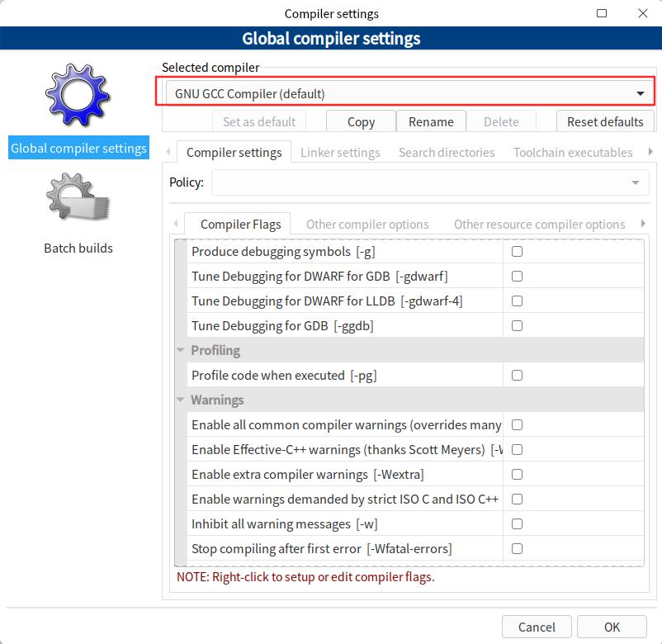Toggle Tune Debugging for DWARF for GDB checkbox
This screenshot has width=662, height=644.
[x=517, y=277]
